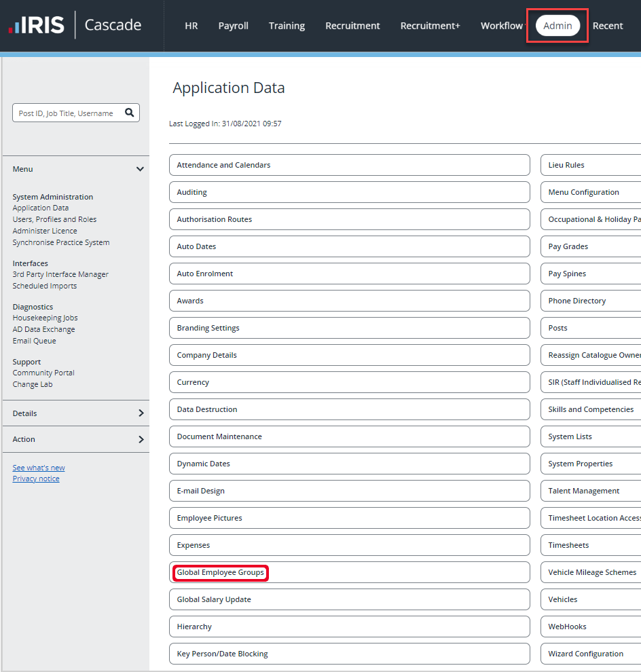Open System Properties
This screenshot has height=672, width=641.
(x=591, y=464)
